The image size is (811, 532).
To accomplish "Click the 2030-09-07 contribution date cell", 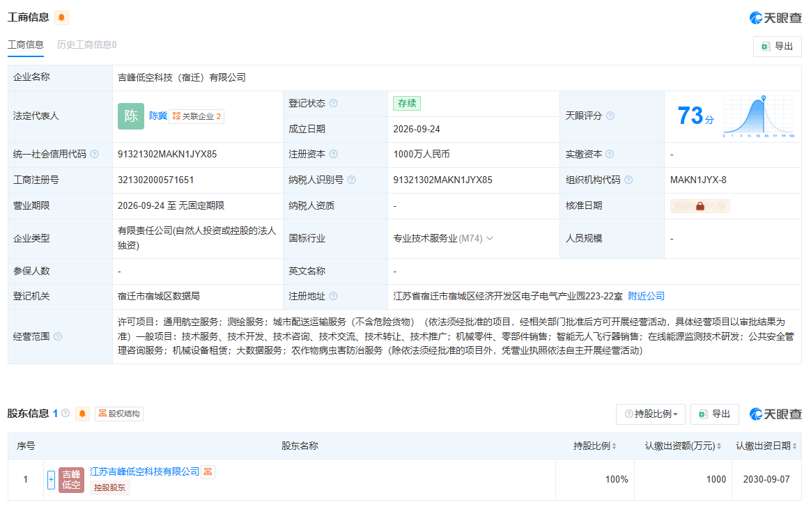I will [x=766, y=480].
